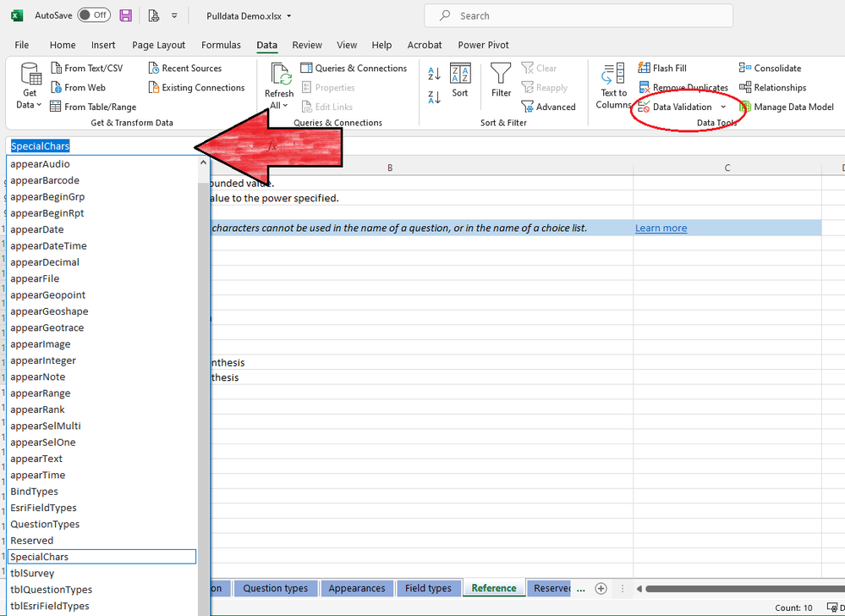845x616 pixels.
Task: Switch to the Home tab
Action: pos(63,45)
